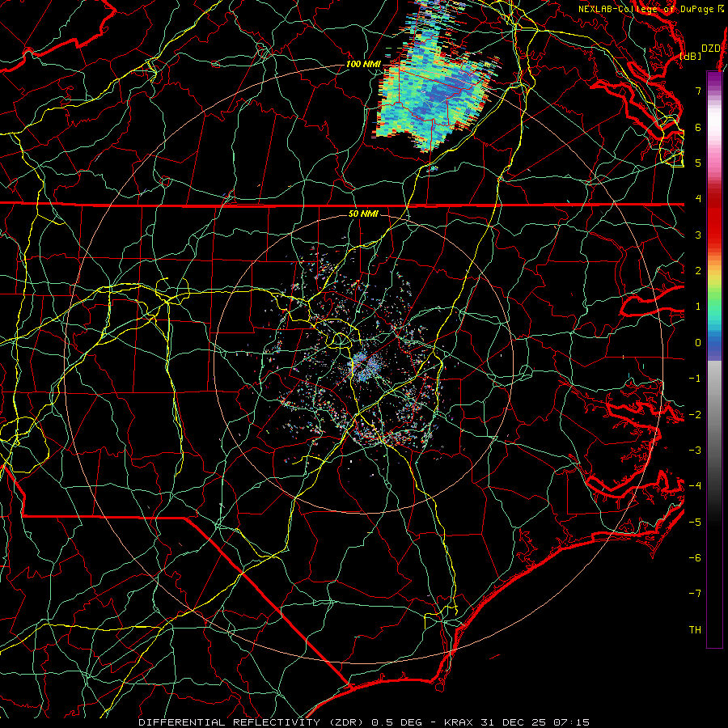Image resolution: width=728 pixels, height=728 pixels.
Task: Click the -2 value on the dB scale
Action: click(x=695, y=415)
